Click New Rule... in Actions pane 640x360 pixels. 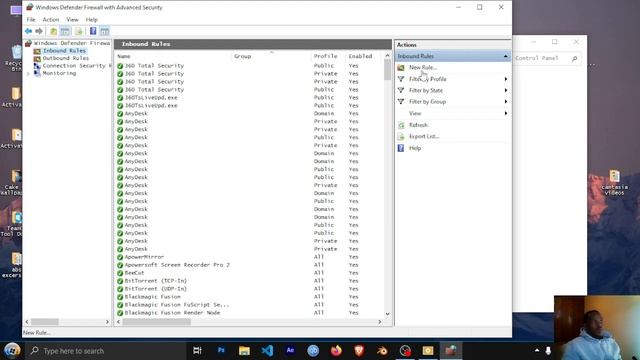click(423, 67)
